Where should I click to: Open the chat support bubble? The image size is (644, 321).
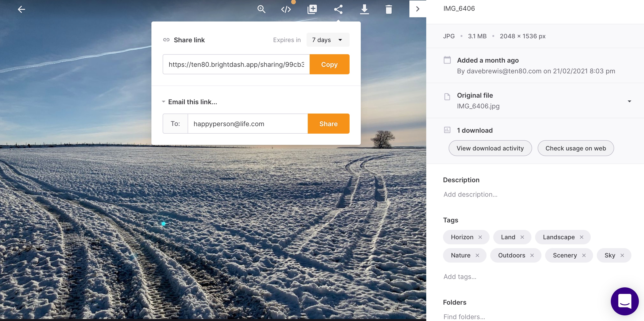(625, 301)
